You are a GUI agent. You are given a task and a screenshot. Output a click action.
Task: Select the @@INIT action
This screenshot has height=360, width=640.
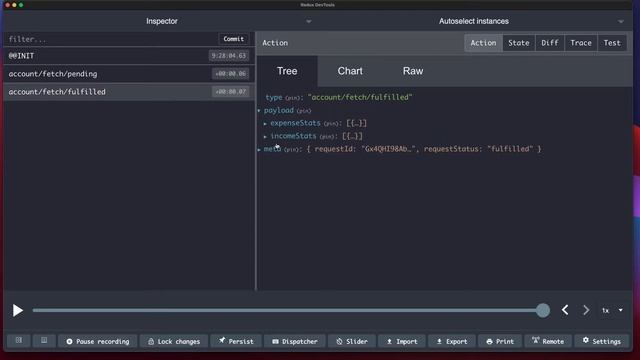point(129,56)
